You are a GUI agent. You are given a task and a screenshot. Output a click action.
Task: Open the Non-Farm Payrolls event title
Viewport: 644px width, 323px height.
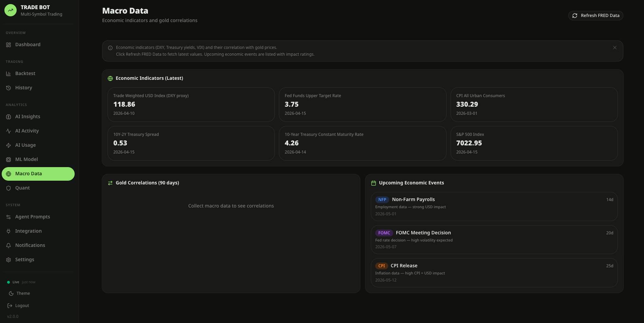tap(413, 200)
